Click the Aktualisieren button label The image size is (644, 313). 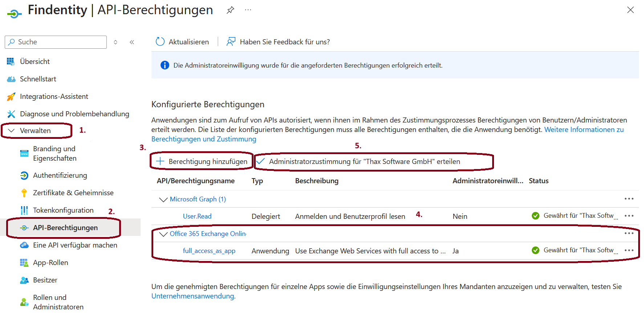click(x=189, y=42)
